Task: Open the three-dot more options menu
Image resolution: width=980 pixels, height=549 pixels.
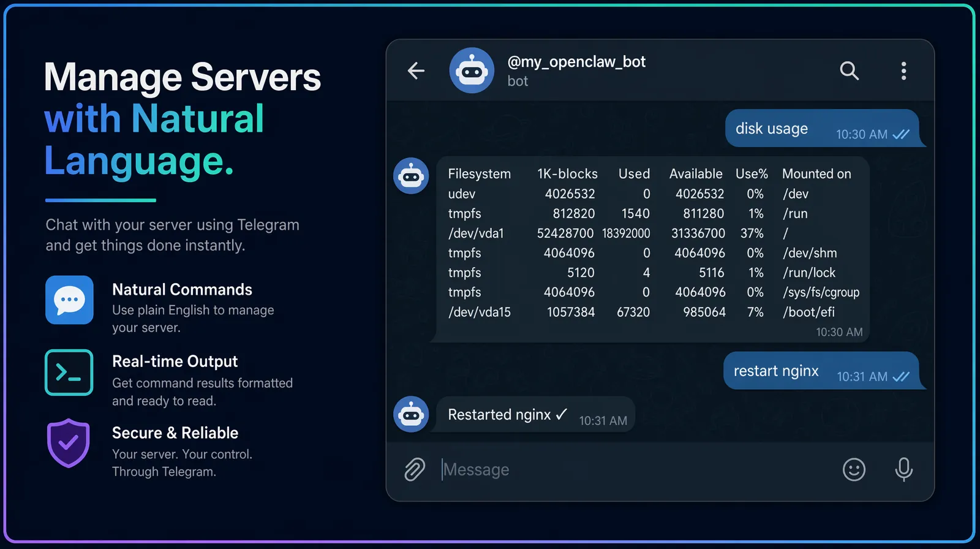Action: click(x=903, y=71)
